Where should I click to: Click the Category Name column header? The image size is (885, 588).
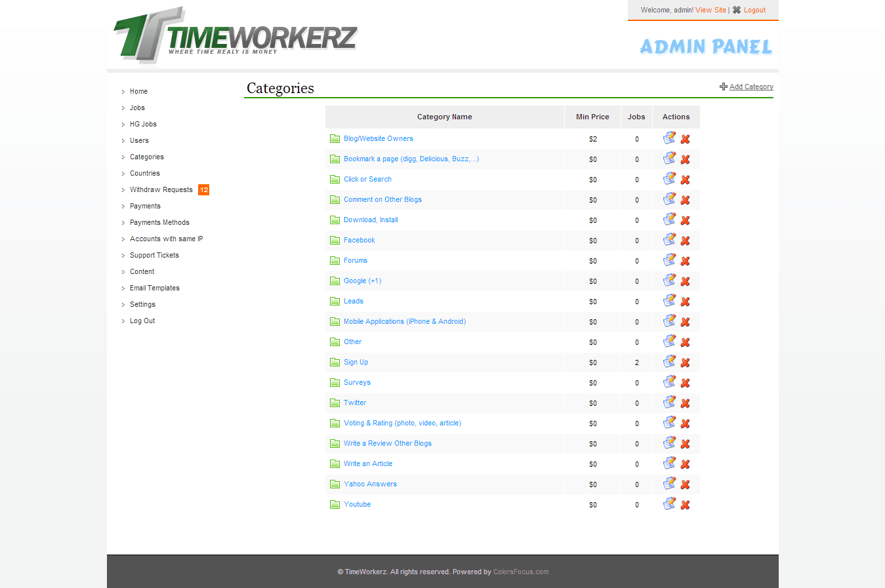coord(445,117)
